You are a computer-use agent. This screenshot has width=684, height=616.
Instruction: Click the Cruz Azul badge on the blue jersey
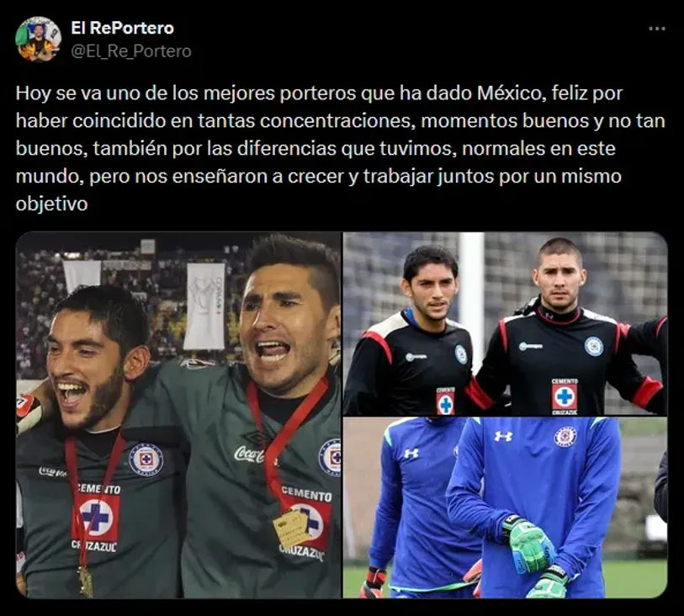(x=565, y=436)
